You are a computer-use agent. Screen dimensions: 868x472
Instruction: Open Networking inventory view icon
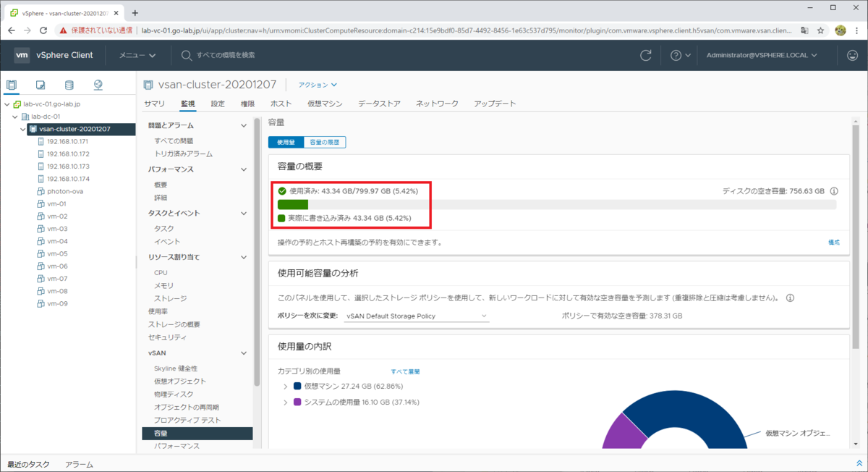(x=98, y=85)
